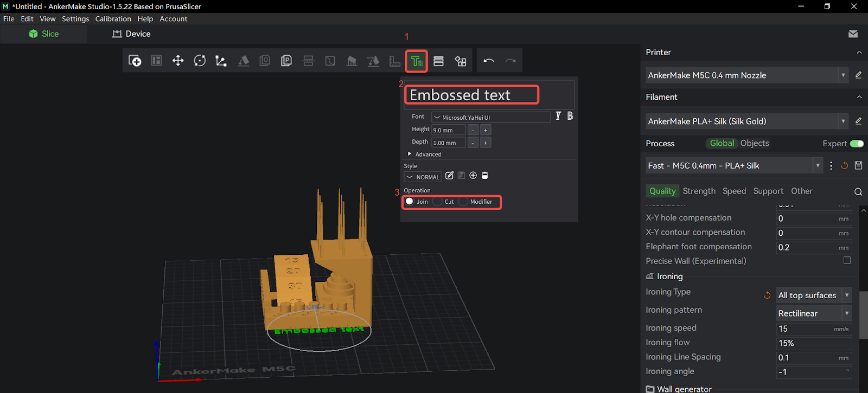Open the NORMAL style dropdown
Screen dimensions: 868x393
point(423,177)
